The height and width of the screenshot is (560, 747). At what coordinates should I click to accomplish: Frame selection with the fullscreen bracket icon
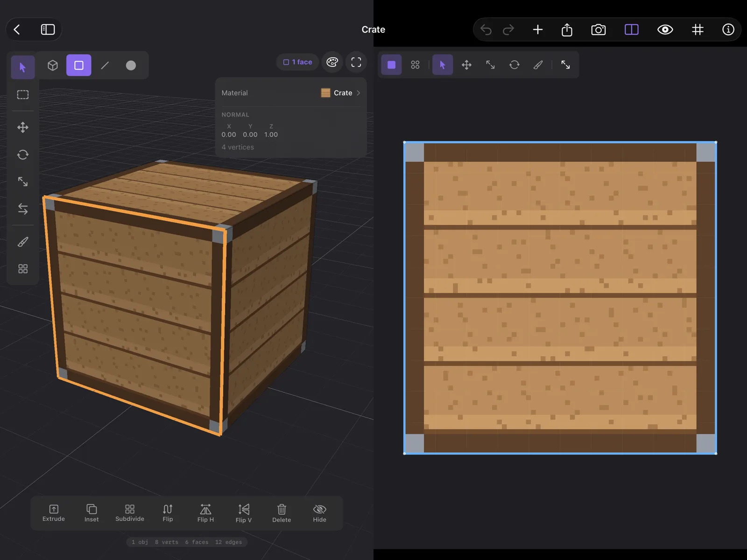[x=356, y=62]
